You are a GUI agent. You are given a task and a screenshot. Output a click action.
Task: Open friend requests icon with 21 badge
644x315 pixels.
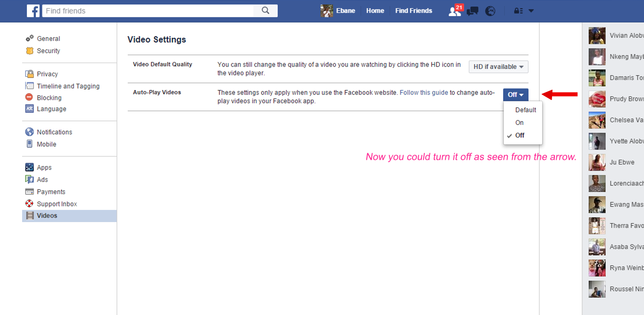click(455, 10)
